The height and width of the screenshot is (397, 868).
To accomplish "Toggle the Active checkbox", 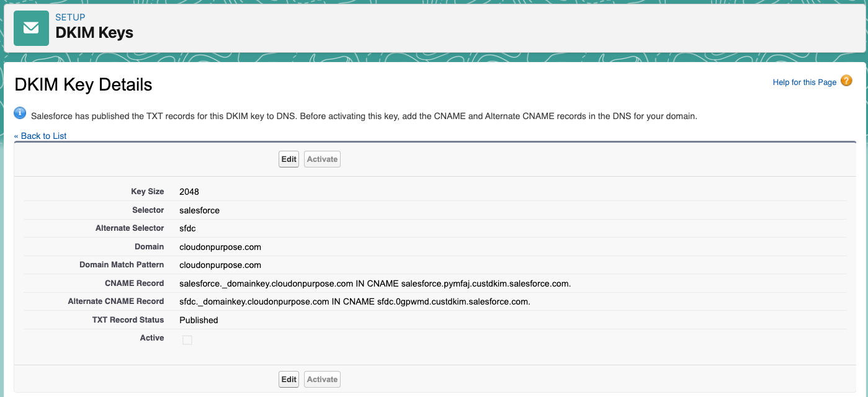I will 187,339.
